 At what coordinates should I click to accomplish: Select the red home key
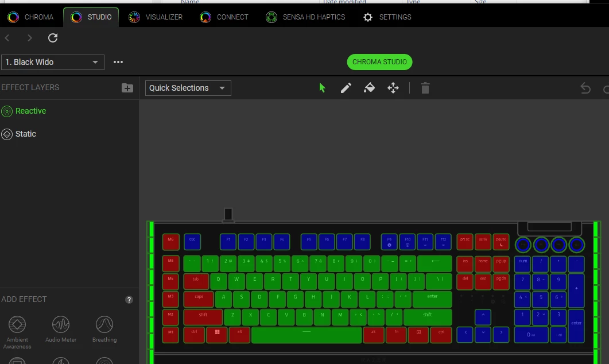coord(483,264)
